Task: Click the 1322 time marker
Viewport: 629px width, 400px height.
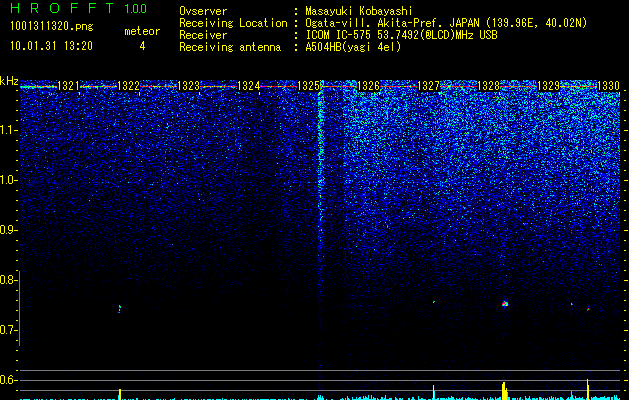Action: pos(128,86)
